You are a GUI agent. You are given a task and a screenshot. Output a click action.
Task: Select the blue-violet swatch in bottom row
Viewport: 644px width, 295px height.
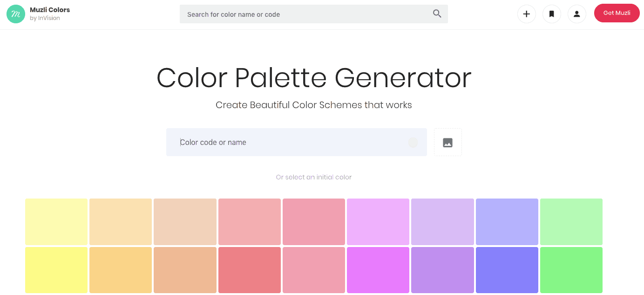pyautogui.click(x=507, y=270)
